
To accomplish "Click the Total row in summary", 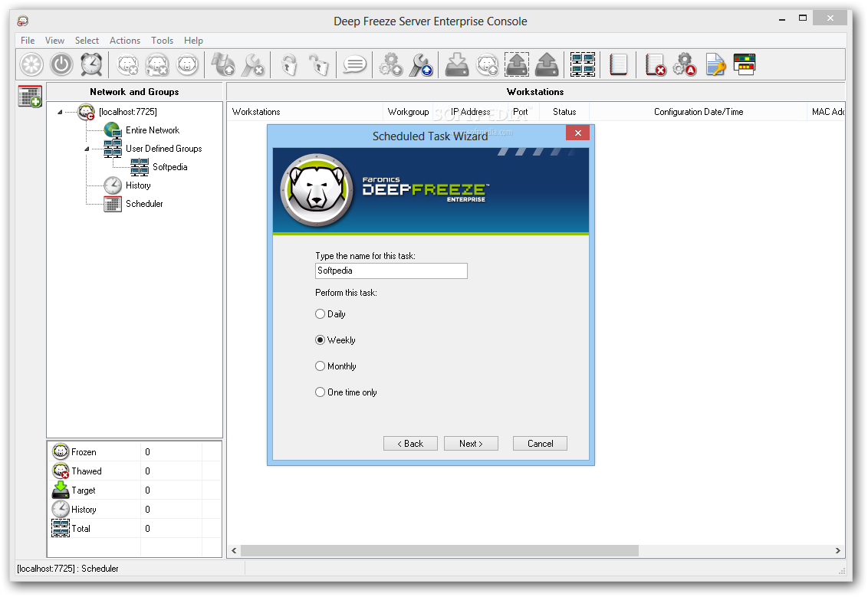I will tap(134, 528).
